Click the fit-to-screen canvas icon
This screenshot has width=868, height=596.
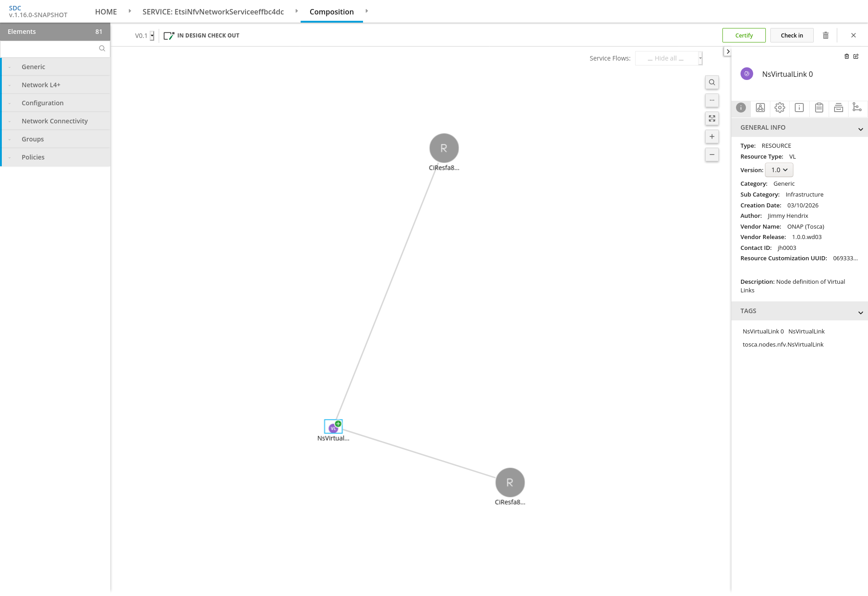pos(712,118)
